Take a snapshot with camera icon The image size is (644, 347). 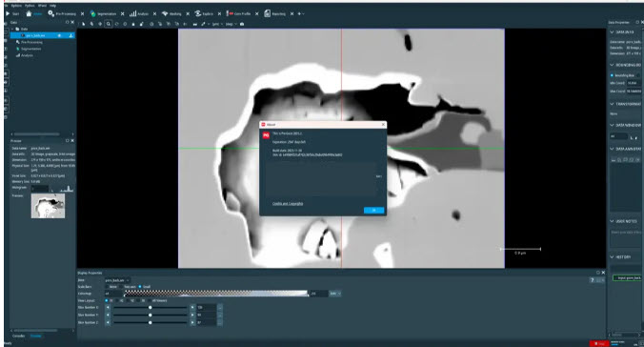tap(242, 24)
